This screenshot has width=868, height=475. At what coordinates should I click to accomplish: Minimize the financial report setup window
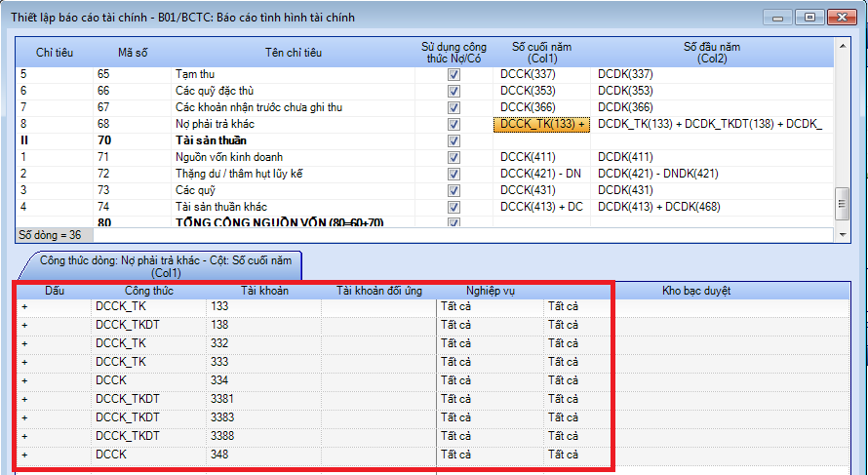click(x=778, y=18)
